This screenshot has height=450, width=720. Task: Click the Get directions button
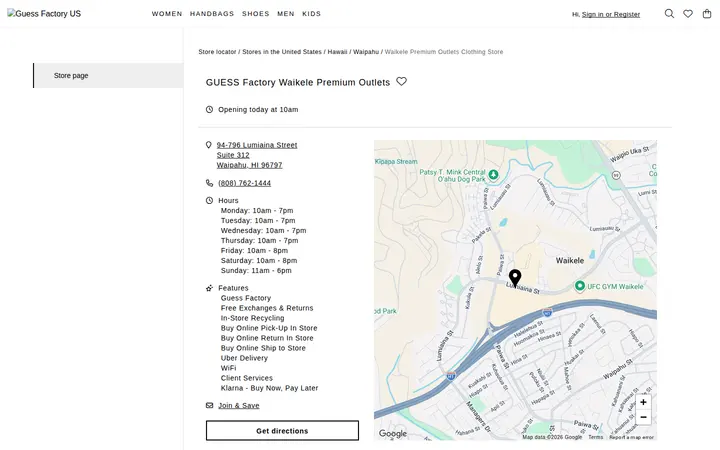coord(282,431)
